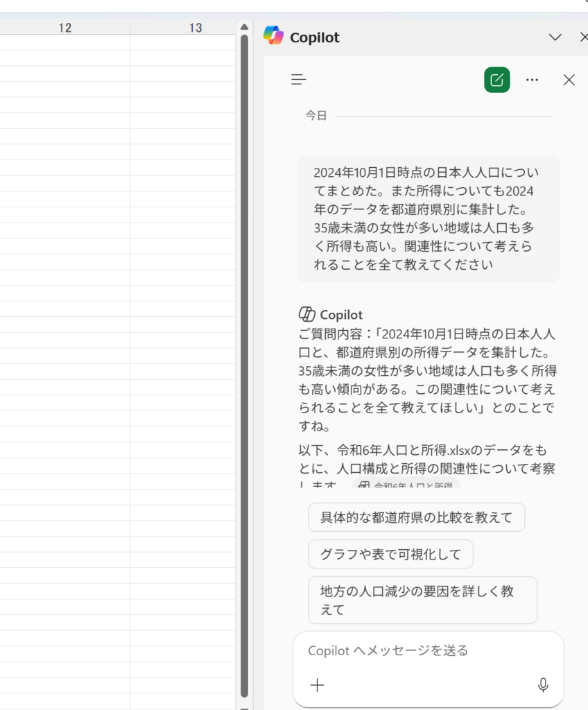Image resolution: width=588 pixels, height=710 pixels.
Task: Click the Copilot response avatar icon
Action: [306, 314]
